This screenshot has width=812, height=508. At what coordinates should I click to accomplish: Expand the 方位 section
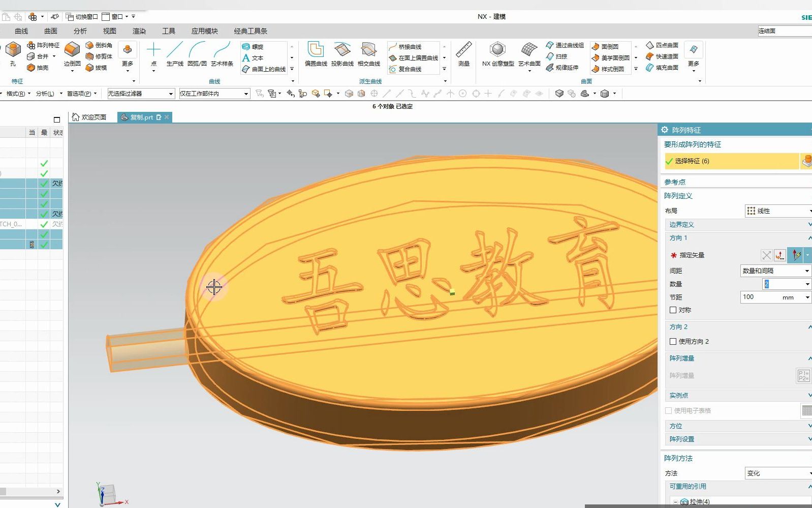738,426
